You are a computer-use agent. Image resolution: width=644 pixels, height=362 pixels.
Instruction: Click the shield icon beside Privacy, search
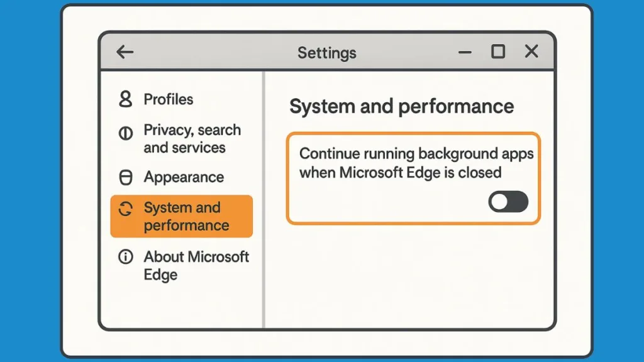pos(126,134)
